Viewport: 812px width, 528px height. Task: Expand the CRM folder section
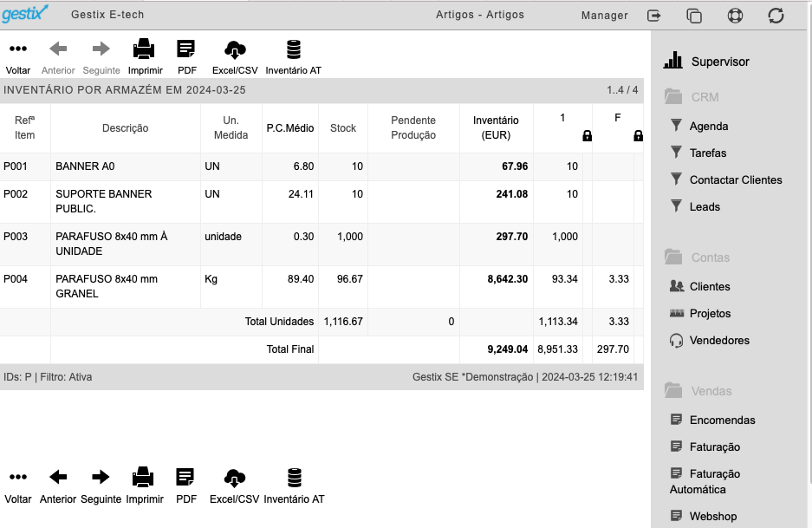click(x=692, y=97)
